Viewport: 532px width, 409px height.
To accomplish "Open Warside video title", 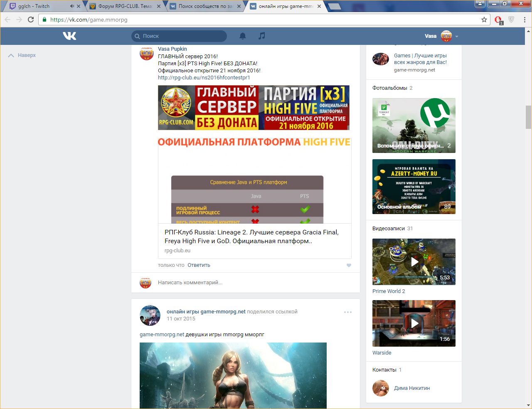I will pos(382,353).
